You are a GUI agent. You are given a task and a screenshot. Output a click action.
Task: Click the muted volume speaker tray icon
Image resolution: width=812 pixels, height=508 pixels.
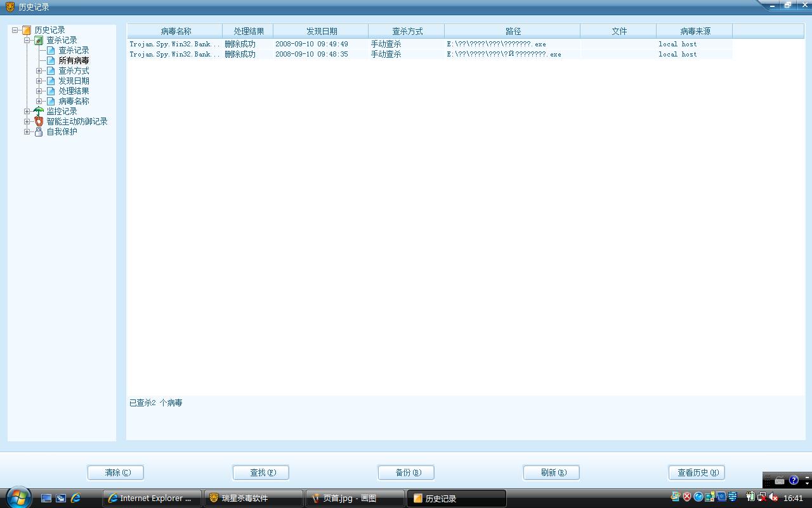[773, 497]
